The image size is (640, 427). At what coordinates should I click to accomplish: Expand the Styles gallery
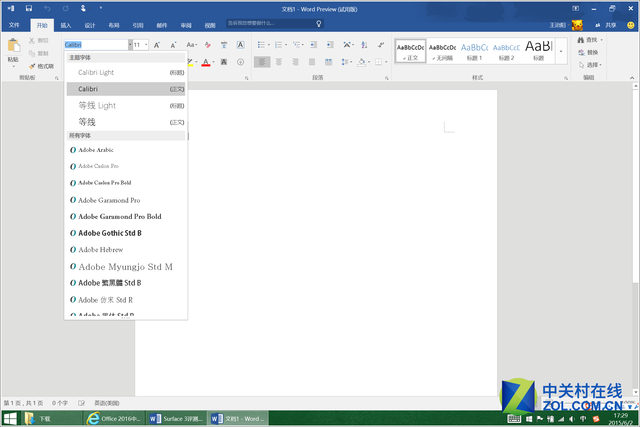coord(561,51)
